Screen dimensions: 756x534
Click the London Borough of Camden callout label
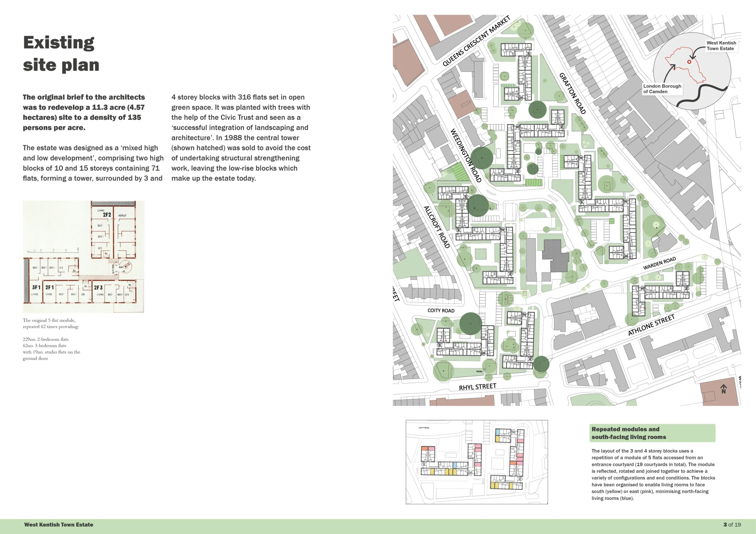(662, 89)
